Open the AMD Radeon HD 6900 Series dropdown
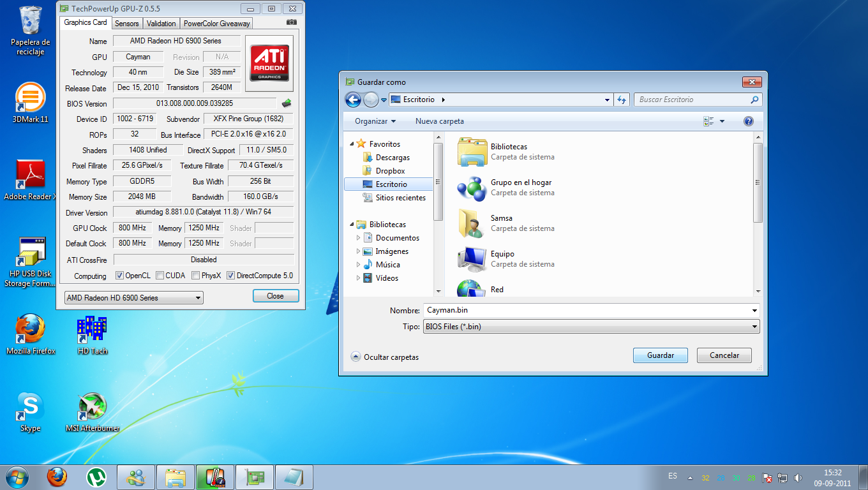868x490 pixels. [x=134, y=298]
